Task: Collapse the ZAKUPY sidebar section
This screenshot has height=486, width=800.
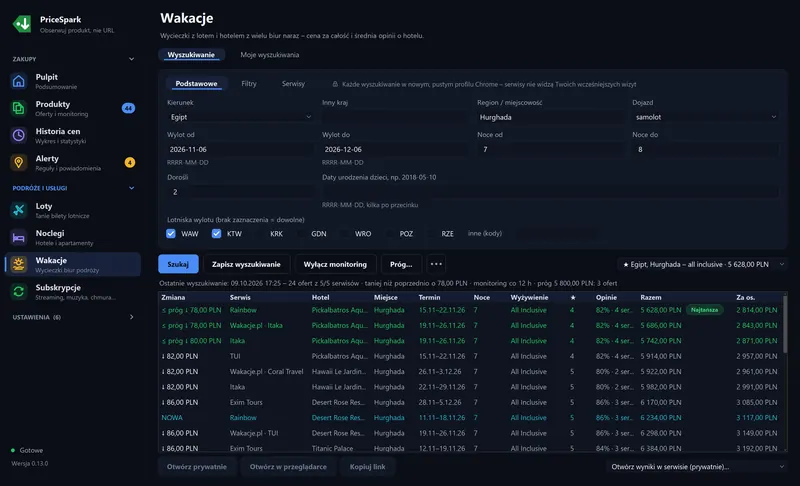Action: pyautogui.click(x=132, y=59)
